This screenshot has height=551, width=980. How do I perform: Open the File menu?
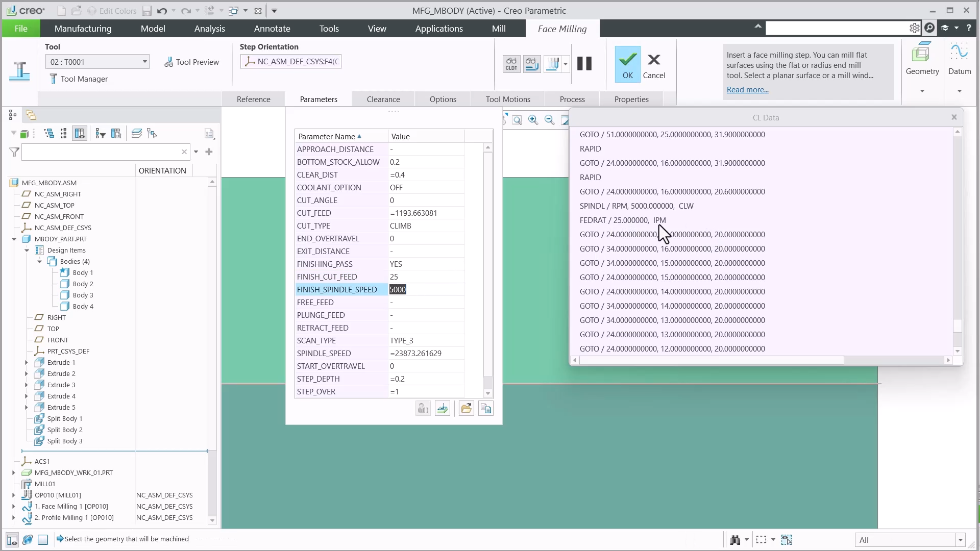pyautogui.click(x=21, y=29)
